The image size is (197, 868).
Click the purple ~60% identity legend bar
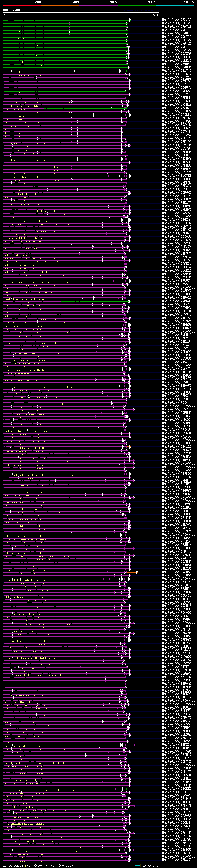pyautogui.click(x=99, y=6)
